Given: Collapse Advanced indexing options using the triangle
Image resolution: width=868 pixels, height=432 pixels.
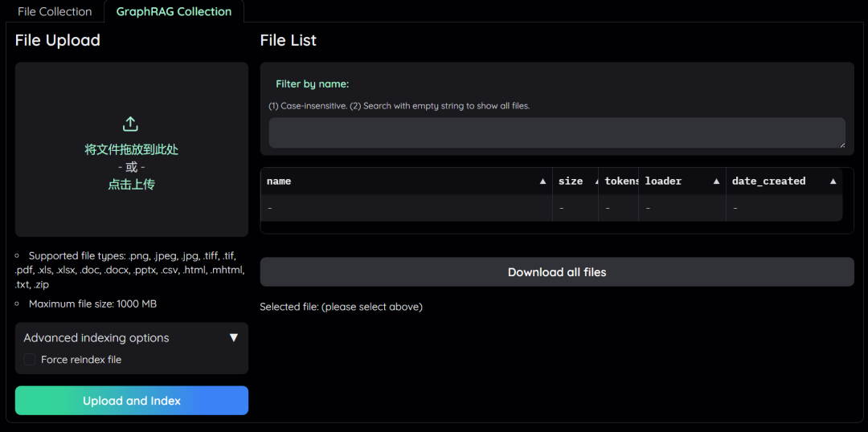Looking at the screenshot, I should pos(234,338).
